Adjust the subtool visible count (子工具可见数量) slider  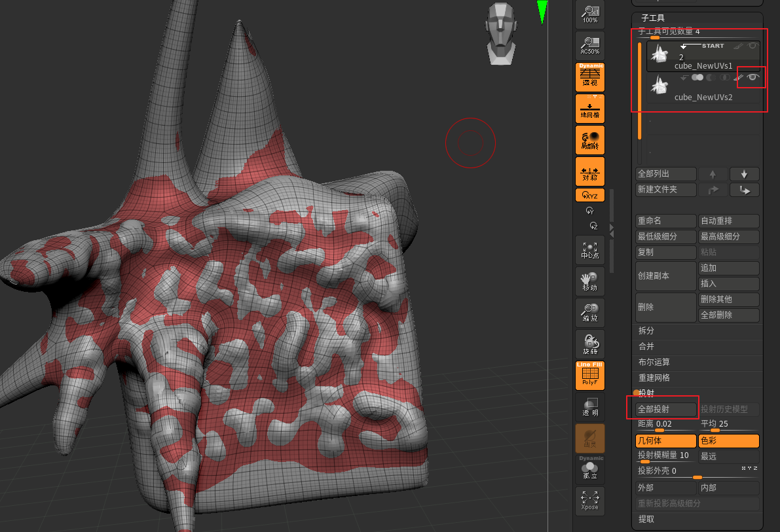[698, 33]
